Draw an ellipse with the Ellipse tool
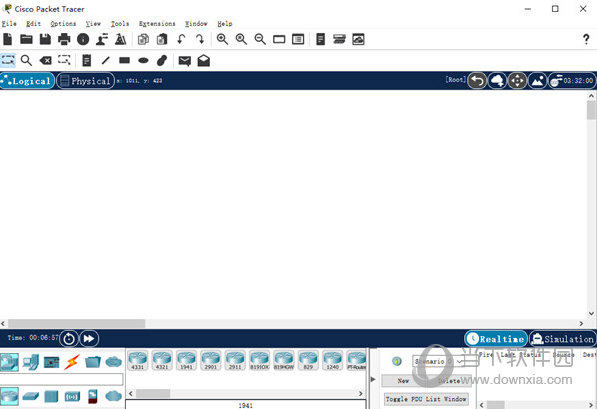Viewport: 597px width, 409px height. [x=143, y=61]
